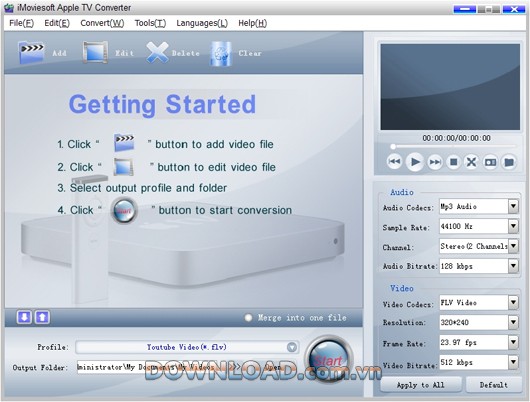The width and height of the screenshot is (530, 402).
Task: Skip forward with the fast-forward button
Action: (x=435, y=162)
